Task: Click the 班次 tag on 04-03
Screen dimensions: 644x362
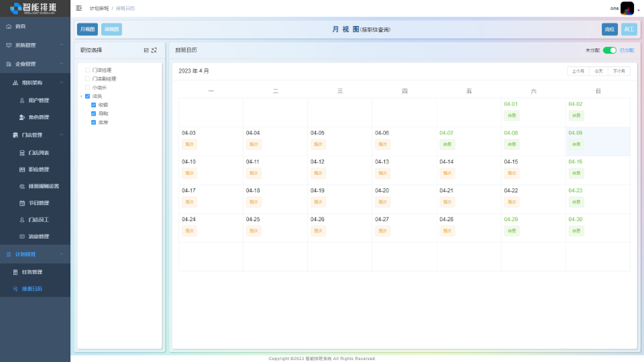Action: 189,144
